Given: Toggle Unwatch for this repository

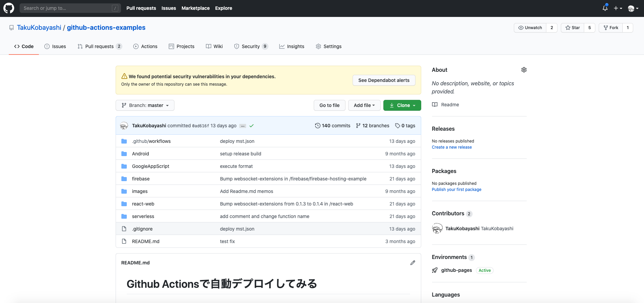Looking at the screenshot, I should point(530,28).
